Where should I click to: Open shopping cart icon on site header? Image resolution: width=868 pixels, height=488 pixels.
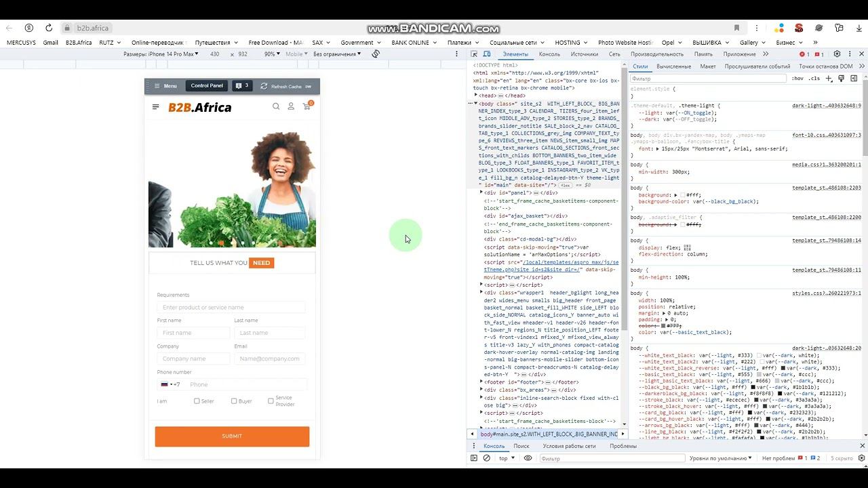[x=307, y=106]
